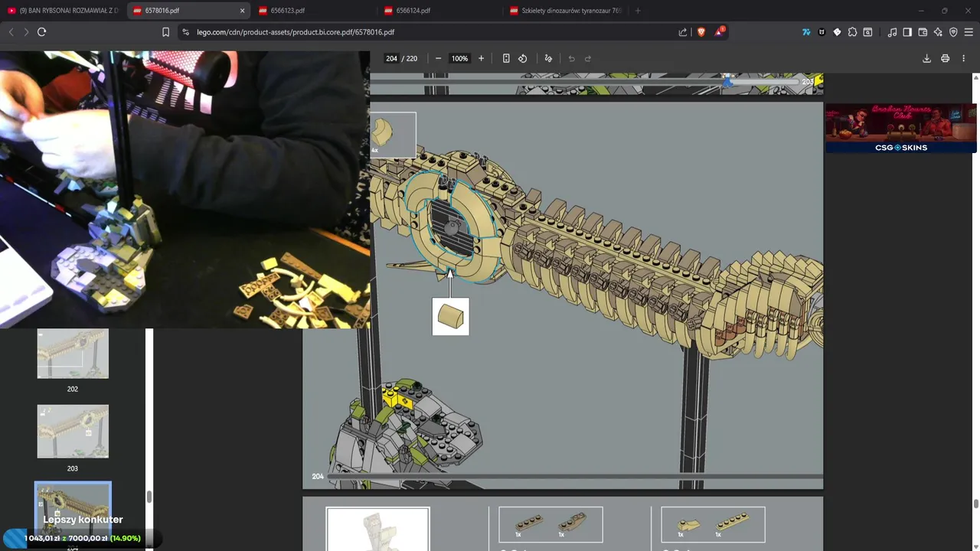Open PDF viewer more actions menu
Image resolution: width=980 pixels, height=551 pixels.
pyautogui.click(x=964, y=58)
